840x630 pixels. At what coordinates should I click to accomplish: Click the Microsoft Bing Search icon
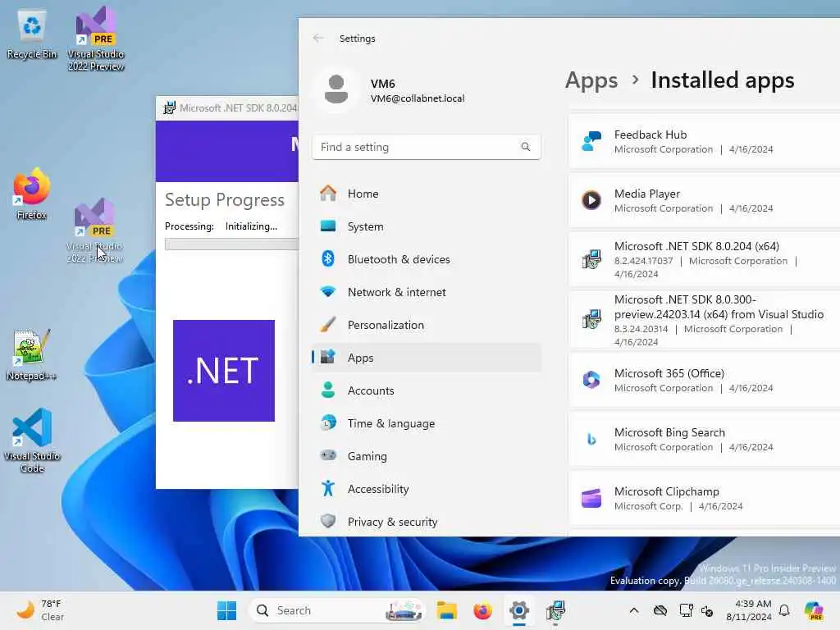click(x=591, y=440)
